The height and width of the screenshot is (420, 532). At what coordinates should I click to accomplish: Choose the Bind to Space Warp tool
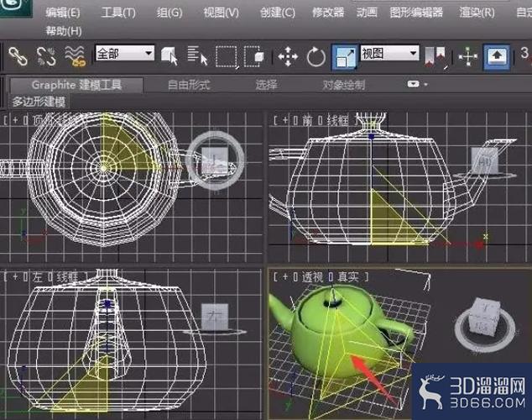click(x=75, y=56)
